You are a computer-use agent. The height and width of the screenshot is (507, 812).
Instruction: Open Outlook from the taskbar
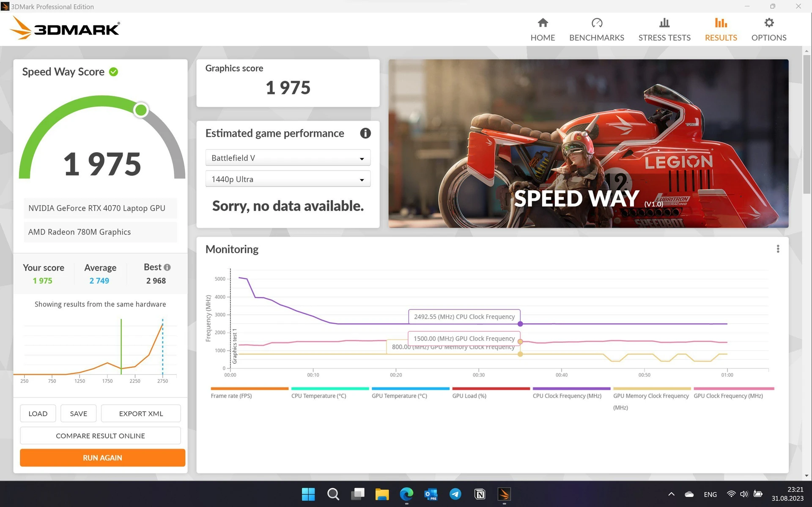(431, 494)
